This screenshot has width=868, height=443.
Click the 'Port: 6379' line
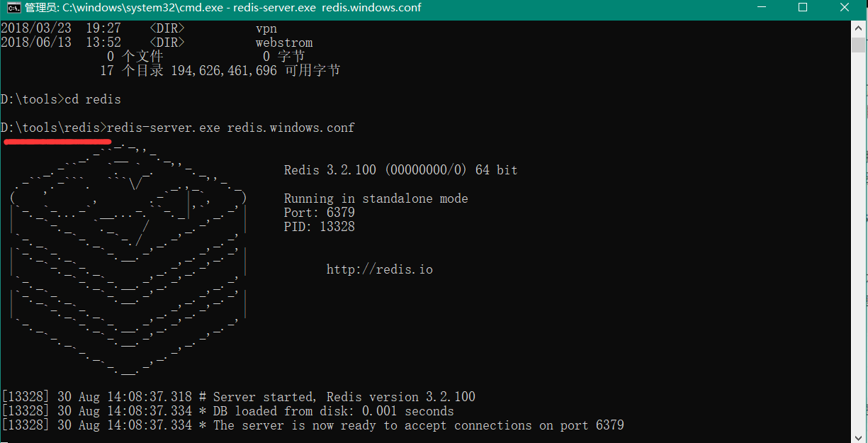click(320, 213)
